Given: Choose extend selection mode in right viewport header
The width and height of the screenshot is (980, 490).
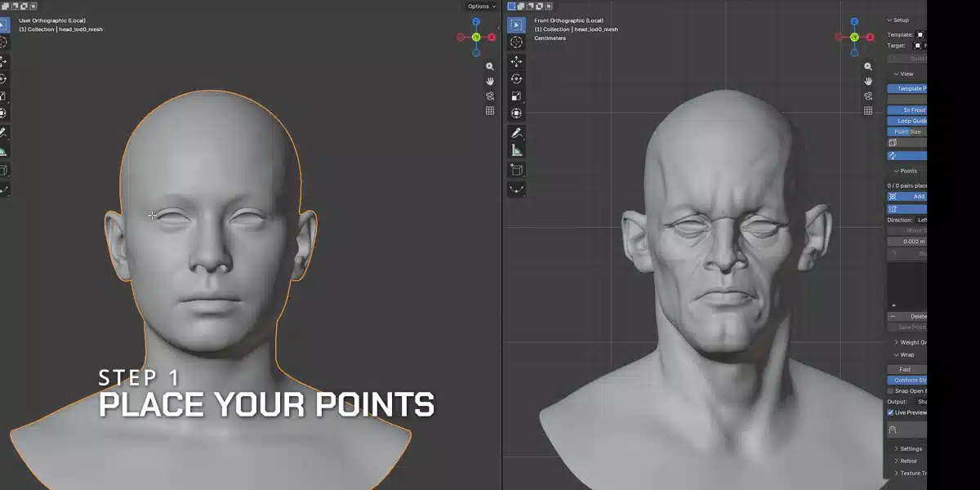Looking at the screenshot, I should (x=521, y=6).
